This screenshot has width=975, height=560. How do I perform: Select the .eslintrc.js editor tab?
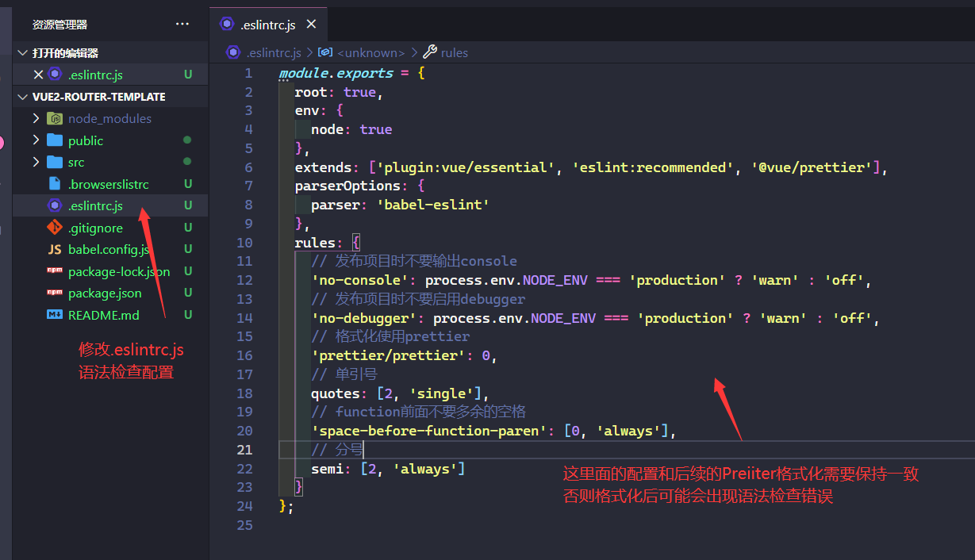point(267,25)
